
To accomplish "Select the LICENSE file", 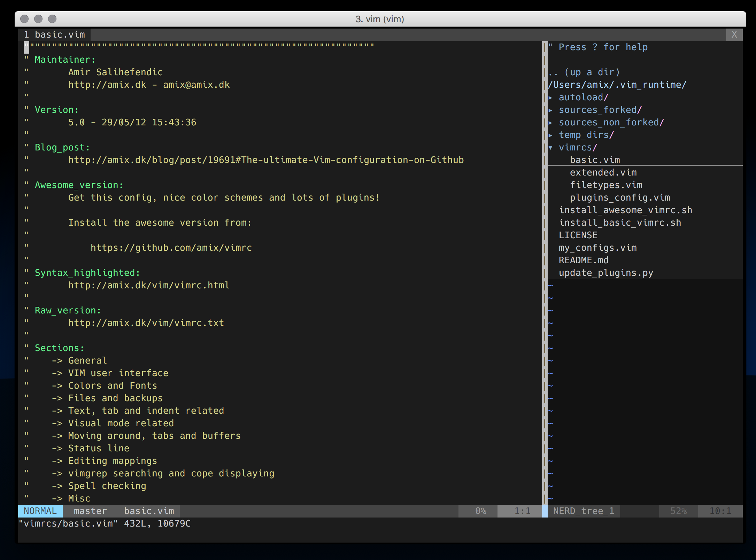I will click(x=578, y=235).
